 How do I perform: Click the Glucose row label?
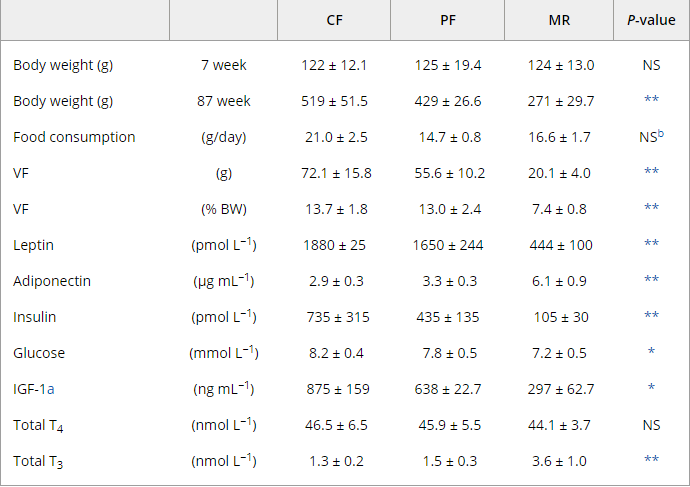click(38, 353)
